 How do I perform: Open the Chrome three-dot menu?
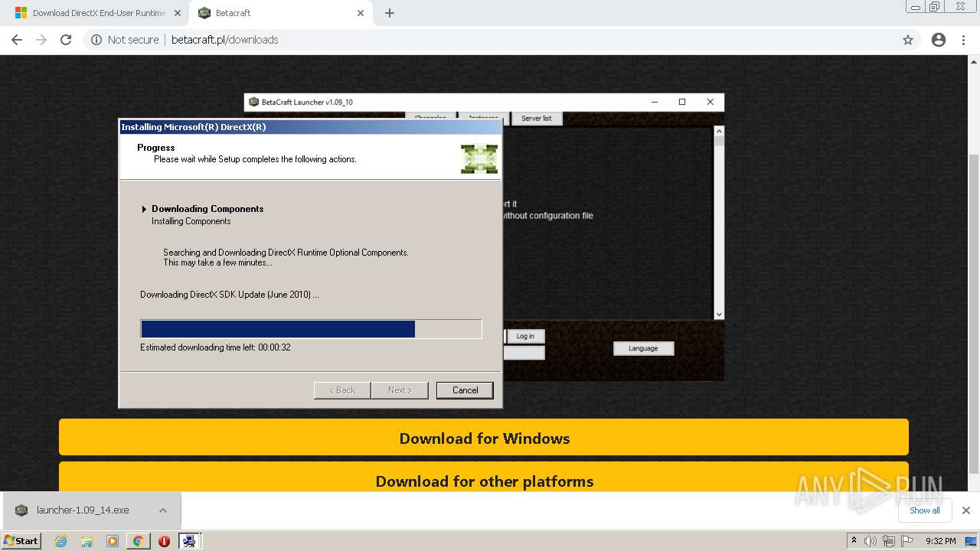(963, 40)
